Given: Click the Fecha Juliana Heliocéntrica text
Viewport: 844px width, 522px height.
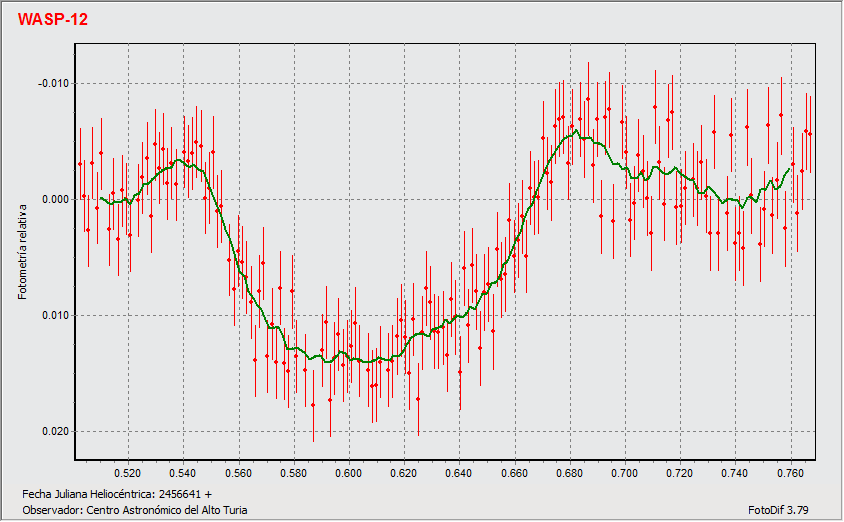Looking at the screenshot, I should [x=116, y=495].
